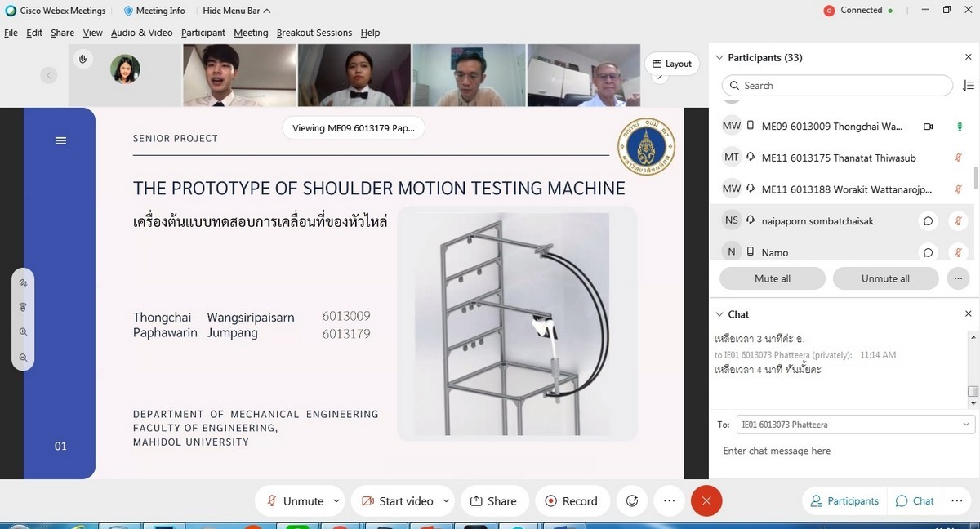Open the slide hamburger menu icon

coord(60,140)
